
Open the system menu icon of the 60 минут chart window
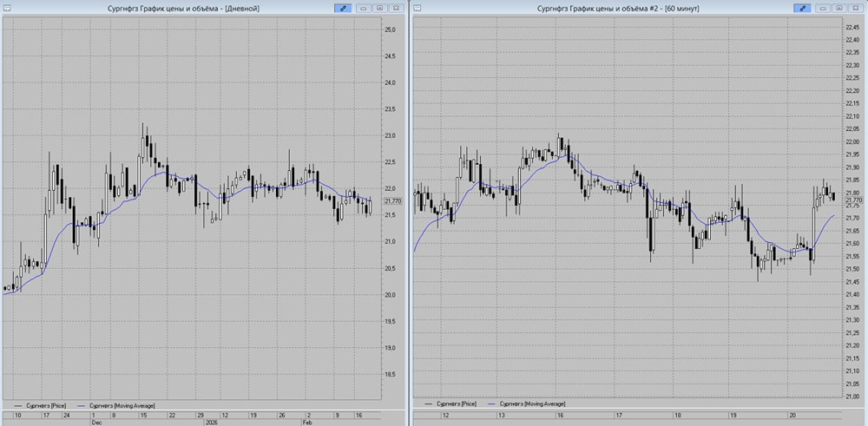(417, 9)
